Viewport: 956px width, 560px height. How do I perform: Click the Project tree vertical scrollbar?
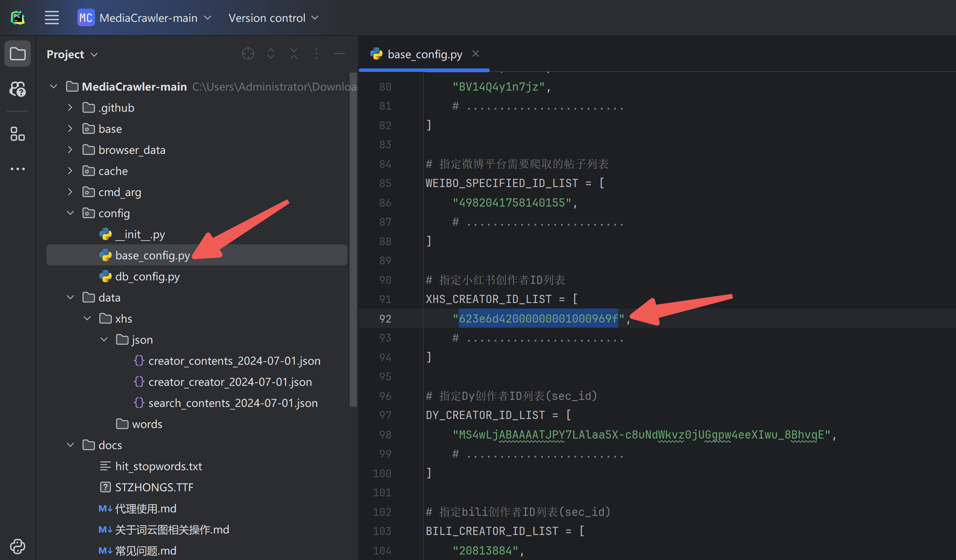tap(353, 239)
